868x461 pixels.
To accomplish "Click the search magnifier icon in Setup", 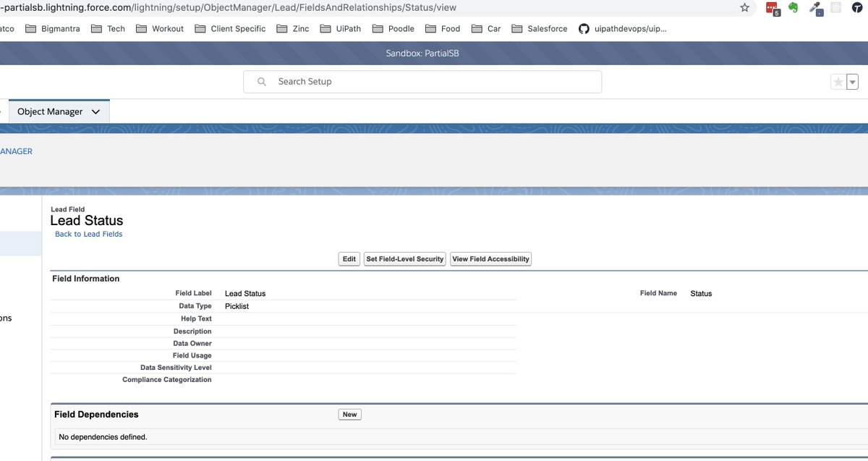I will pos(262,82).
